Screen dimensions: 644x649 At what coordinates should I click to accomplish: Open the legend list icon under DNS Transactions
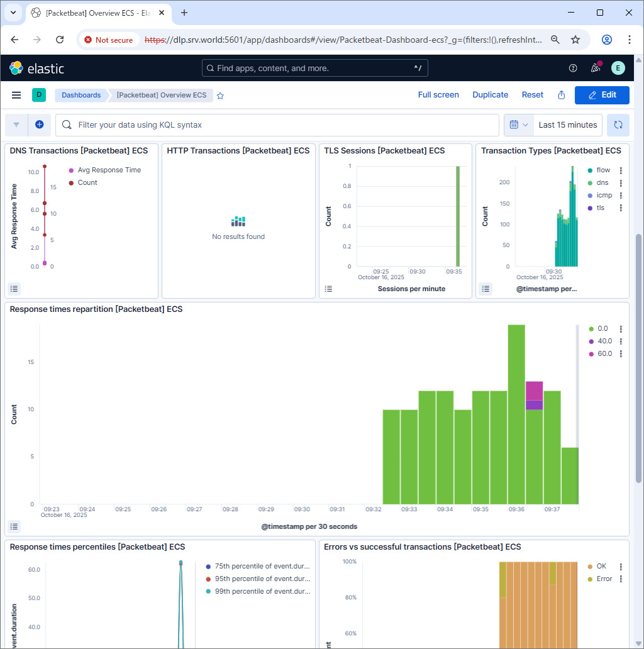tap(14, 289)
